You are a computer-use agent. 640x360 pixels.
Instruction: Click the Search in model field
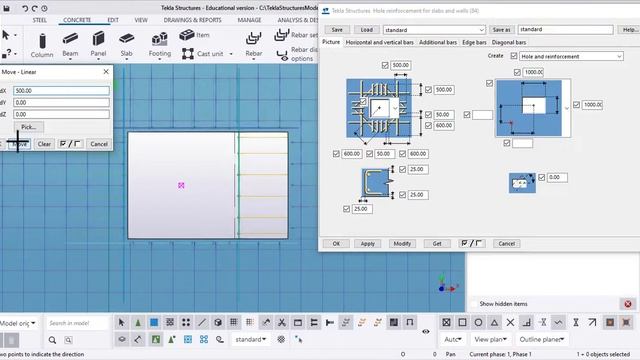pos(77,323)
